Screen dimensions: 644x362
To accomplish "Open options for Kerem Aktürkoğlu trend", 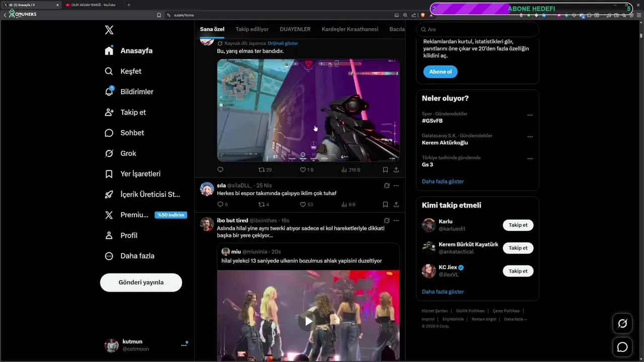I will (x=530, y=137).
